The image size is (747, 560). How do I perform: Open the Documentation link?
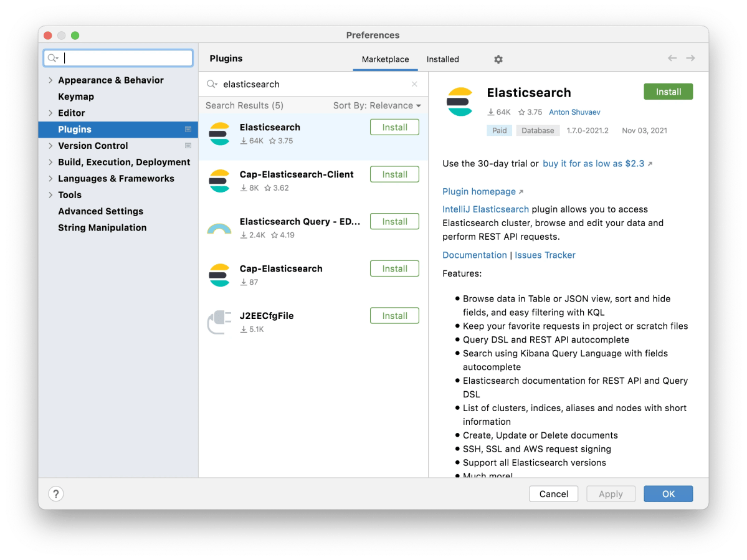tap(475, 255)
